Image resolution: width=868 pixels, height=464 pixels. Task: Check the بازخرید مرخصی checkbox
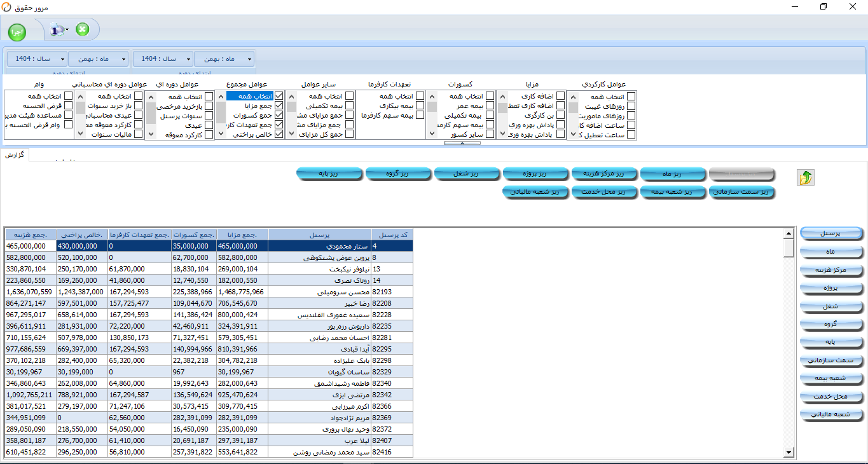point(209,106)
